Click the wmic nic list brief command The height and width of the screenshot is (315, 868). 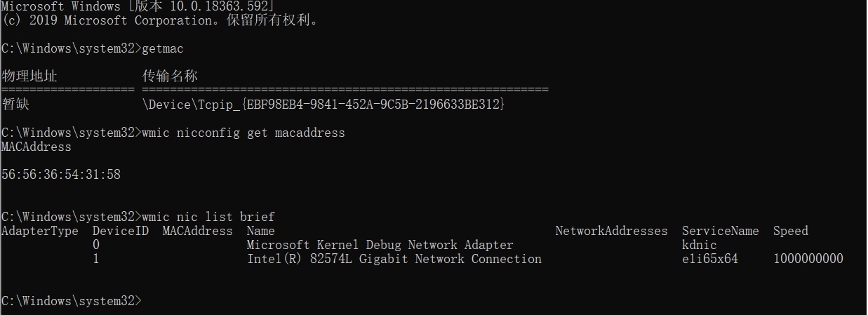(208, 217)
